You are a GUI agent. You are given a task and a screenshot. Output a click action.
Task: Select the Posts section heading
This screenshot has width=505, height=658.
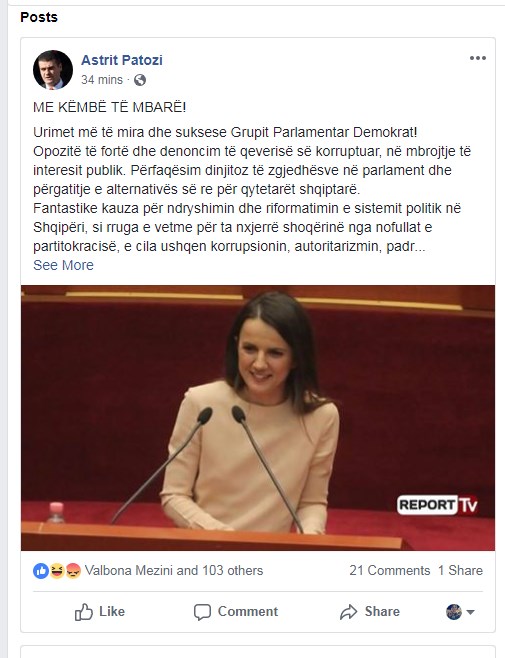click(x=39, y=17)
